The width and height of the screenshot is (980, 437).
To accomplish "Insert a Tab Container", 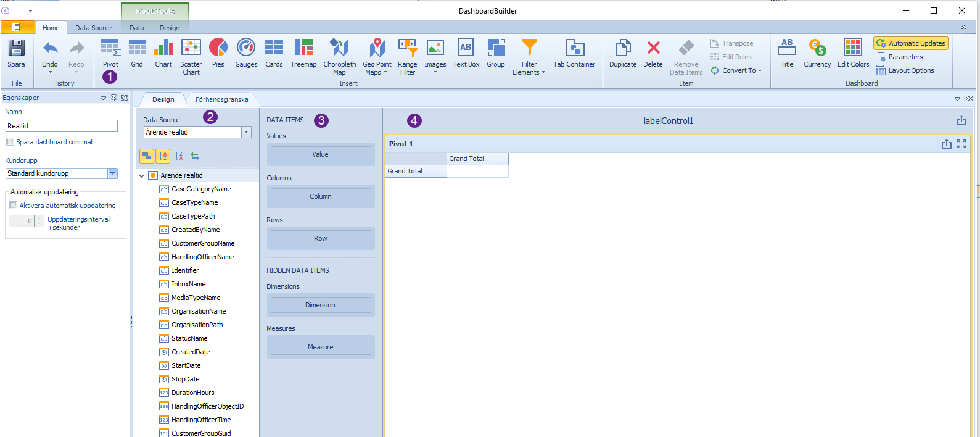I will point(574,54).
